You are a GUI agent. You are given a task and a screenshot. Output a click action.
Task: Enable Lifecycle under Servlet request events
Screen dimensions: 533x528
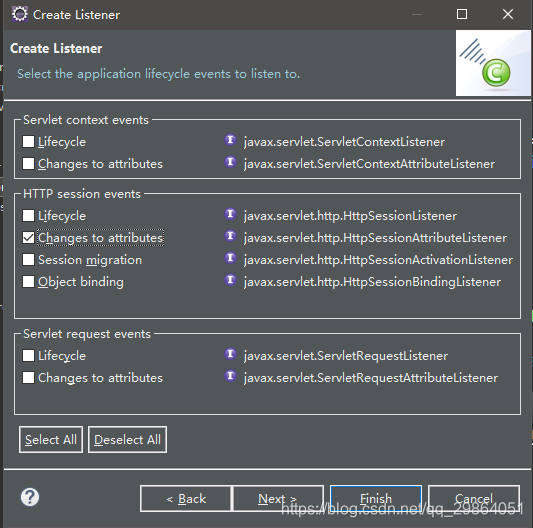click(x=28, y=356)
